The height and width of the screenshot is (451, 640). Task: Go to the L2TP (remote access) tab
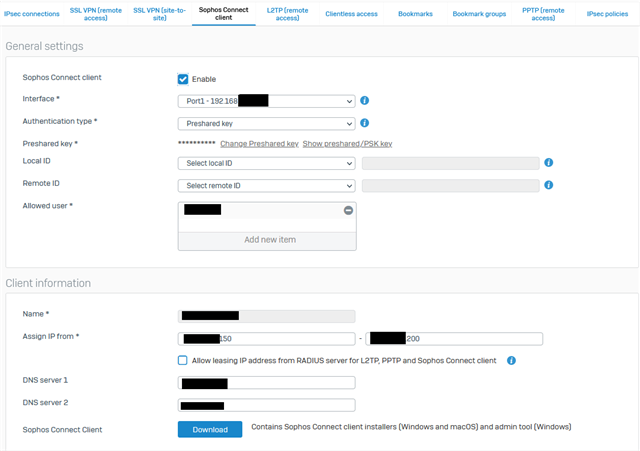(287, 14)
